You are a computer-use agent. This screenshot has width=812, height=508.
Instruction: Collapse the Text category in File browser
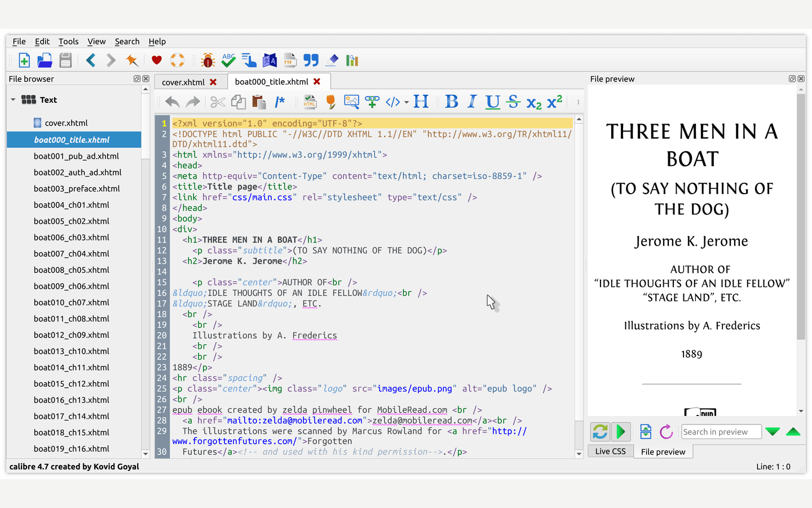click(13, 100)
